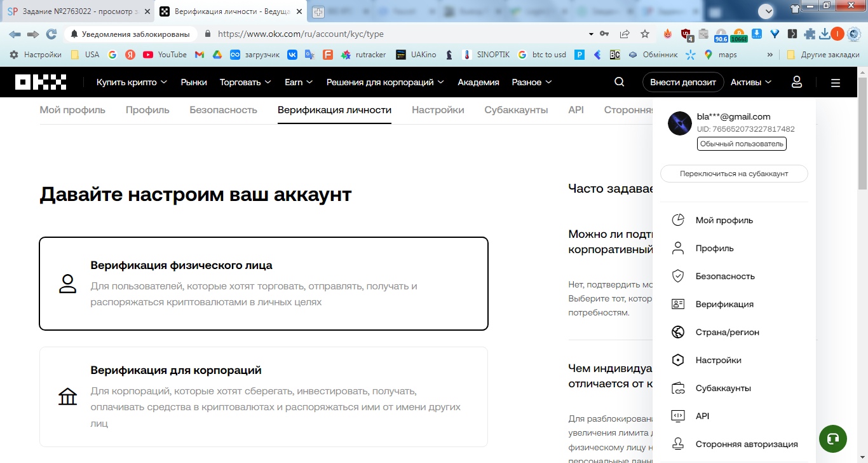Click Переключиться на субаккаунт button
This screenshot has height=463, width=868.
(x=734, y=174)
